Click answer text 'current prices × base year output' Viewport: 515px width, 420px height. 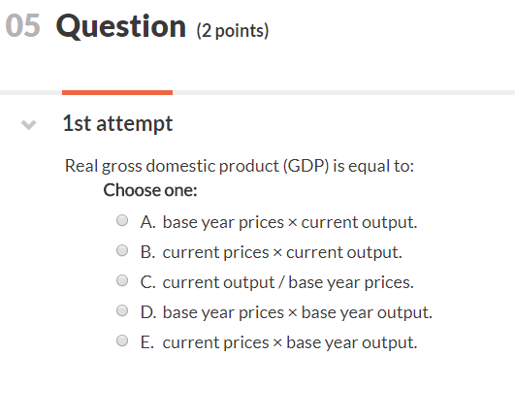[x=290, y=343]
